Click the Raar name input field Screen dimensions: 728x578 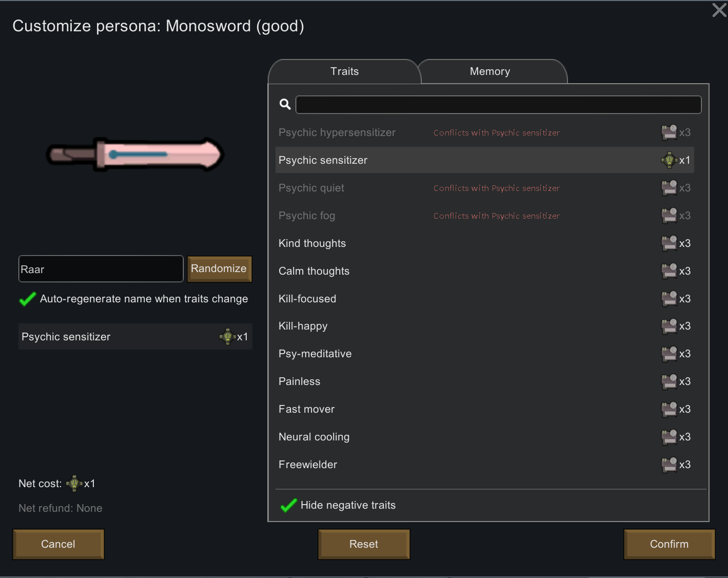pyautogui.click(x=101, y=269)
